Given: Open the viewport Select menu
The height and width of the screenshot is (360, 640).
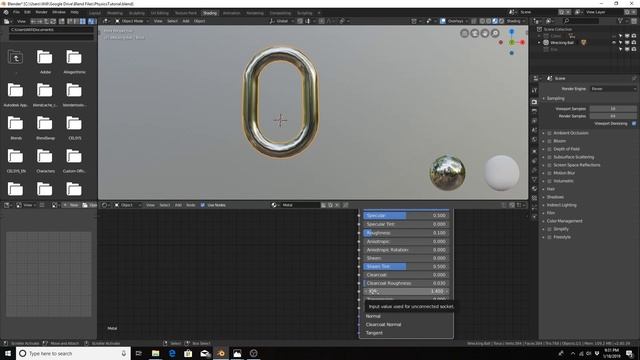Looking at the screenshot, I should coord(173,21).
